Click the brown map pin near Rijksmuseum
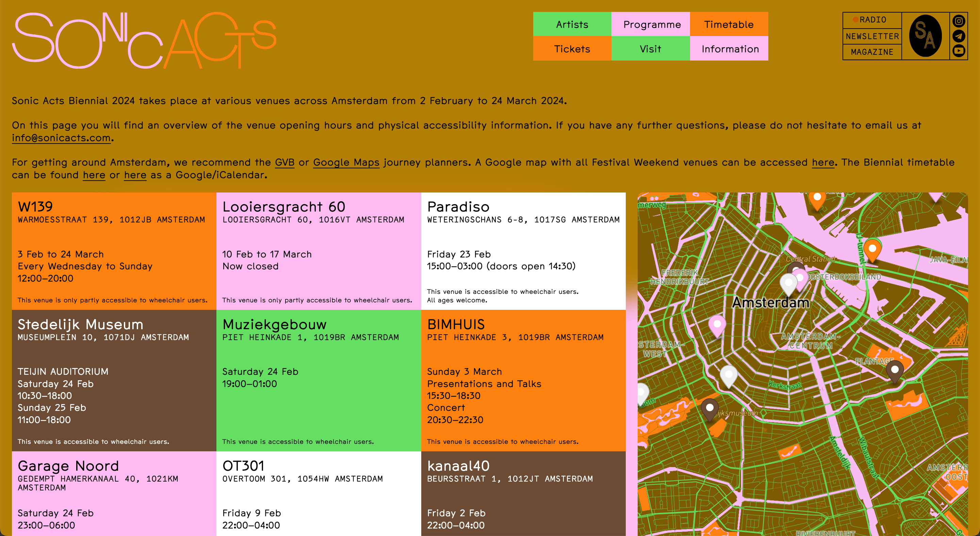The width and height of the screenshot is (980, 536). (709, 409)
